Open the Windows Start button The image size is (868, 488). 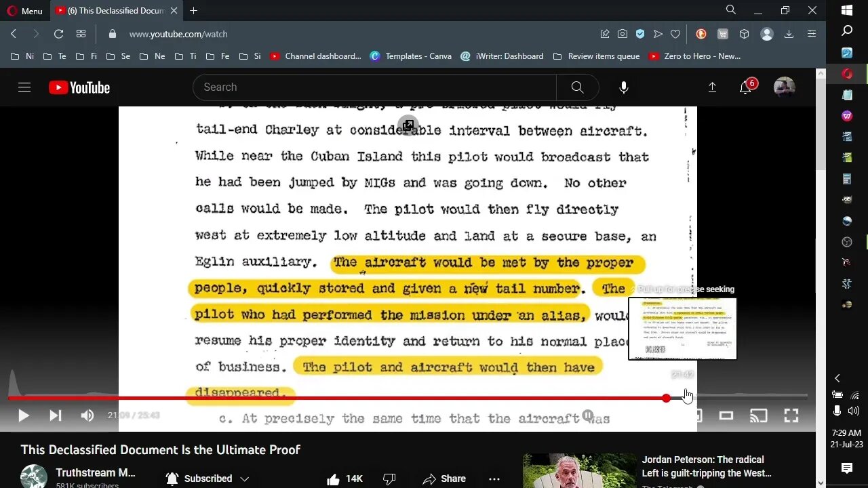click(847, 10)
